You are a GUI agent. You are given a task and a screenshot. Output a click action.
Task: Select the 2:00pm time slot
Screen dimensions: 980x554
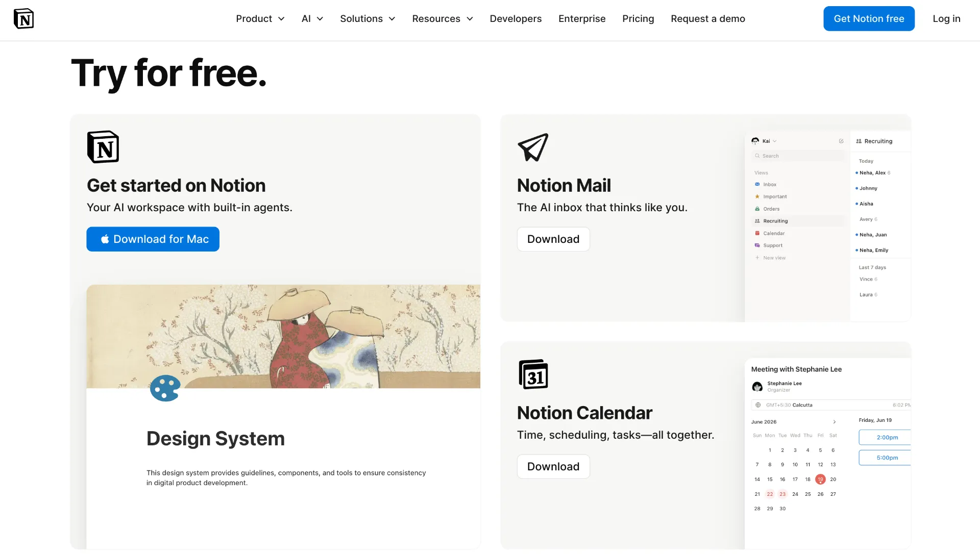coord(885,438)
